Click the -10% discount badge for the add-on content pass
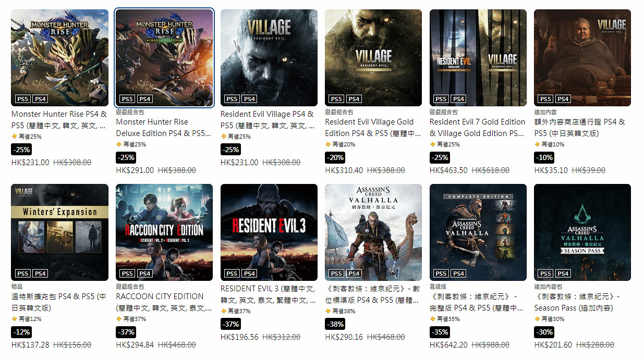 [x=544, y=157]
